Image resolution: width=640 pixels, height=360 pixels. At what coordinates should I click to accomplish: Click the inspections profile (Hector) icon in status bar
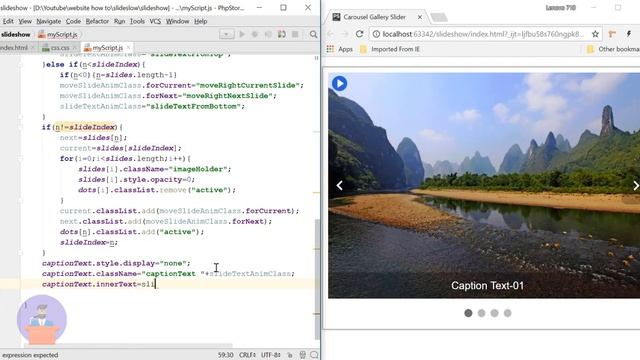coord(302,355)
